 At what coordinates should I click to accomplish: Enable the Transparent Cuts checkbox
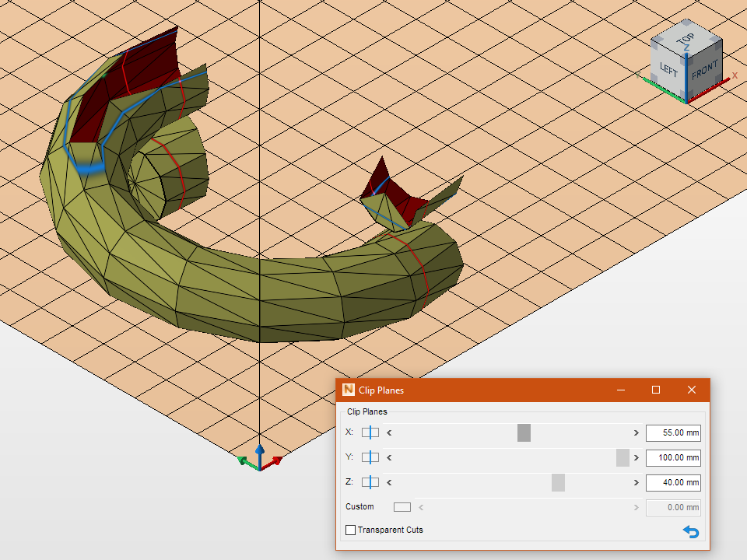pos(351,530)
